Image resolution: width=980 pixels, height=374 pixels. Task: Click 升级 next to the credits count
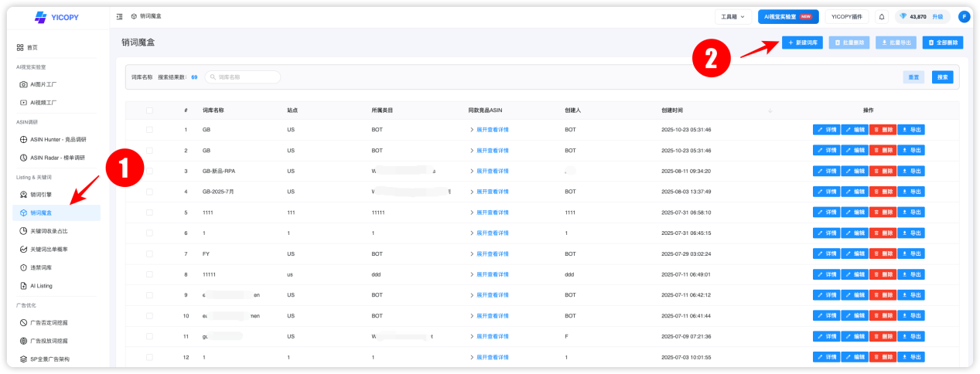click(x=937, y=16)
